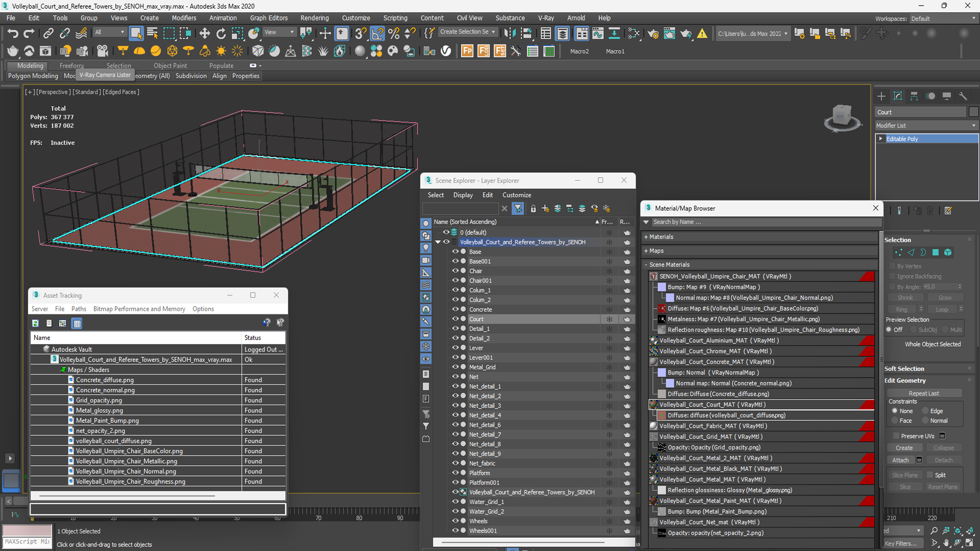The width and height of the screenshot is (980, 551).
Task: Activate the Select Object tool
Action: (136, 34)
